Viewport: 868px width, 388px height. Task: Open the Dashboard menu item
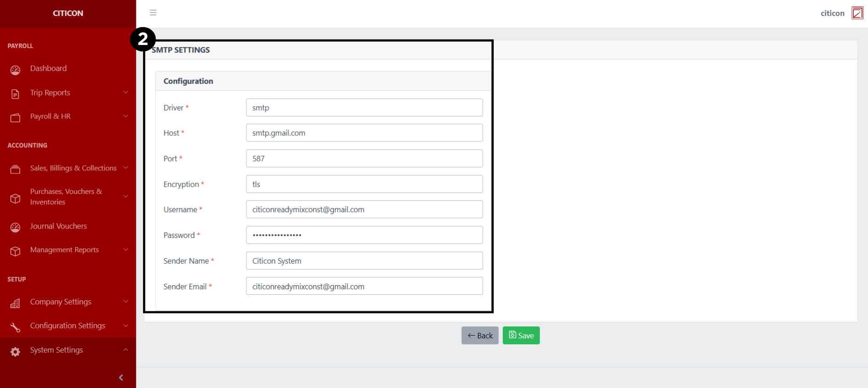[x=48, y=68]
